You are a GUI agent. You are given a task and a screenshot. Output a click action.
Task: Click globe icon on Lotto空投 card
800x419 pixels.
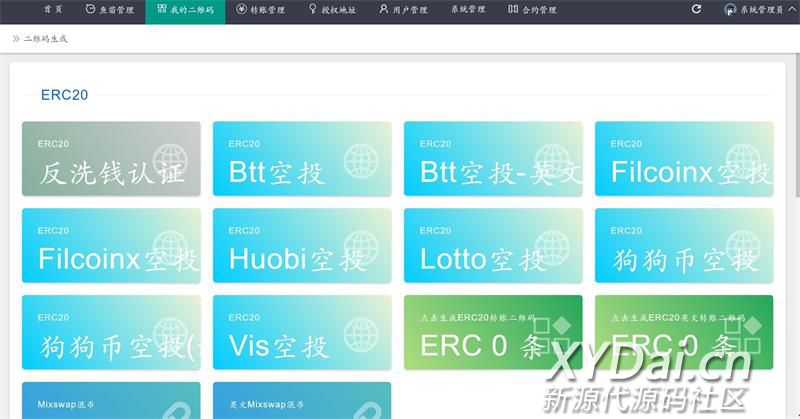click(x=553, y=248)
